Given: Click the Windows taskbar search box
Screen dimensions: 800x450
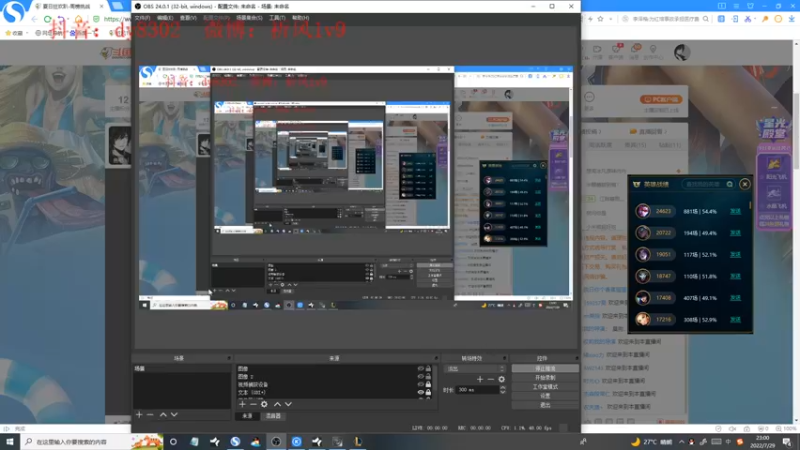Looking at the screenshot, I should click(x=92, y=442).
